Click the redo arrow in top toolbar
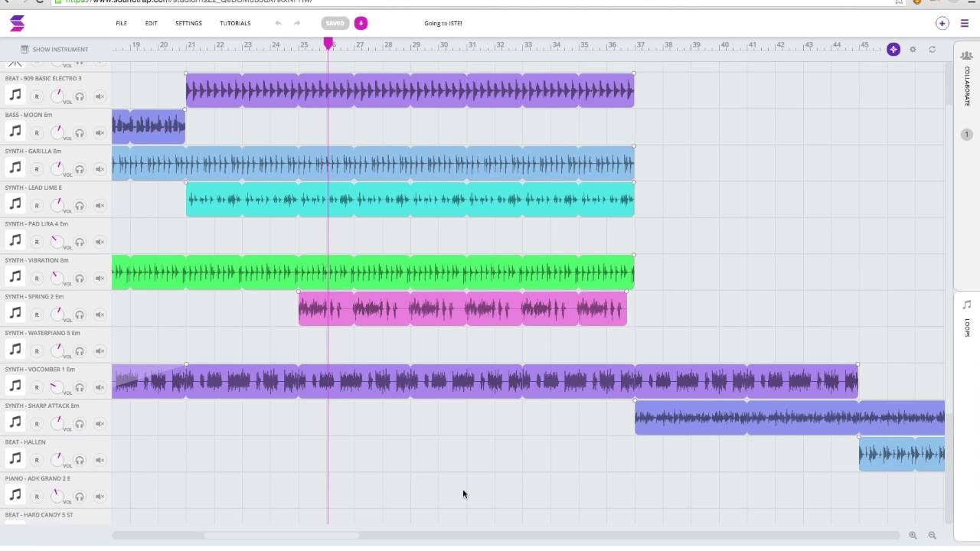 pyautogui.click(x=297, y=24)
